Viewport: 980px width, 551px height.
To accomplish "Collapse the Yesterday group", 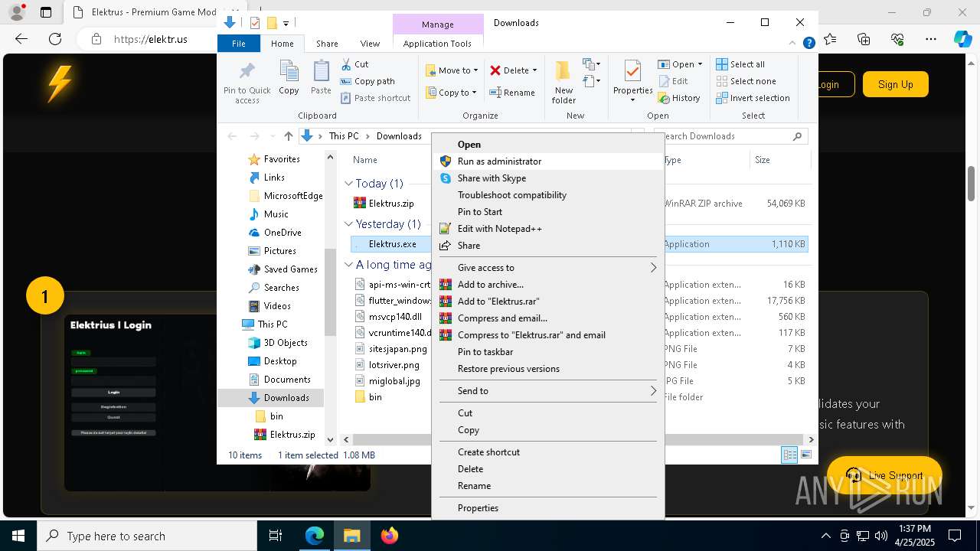I will [x=348, y=224].
